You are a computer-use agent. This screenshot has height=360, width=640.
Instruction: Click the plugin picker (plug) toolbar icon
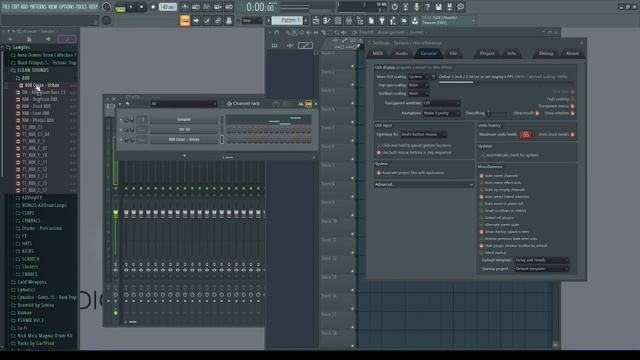click(382, 20)
